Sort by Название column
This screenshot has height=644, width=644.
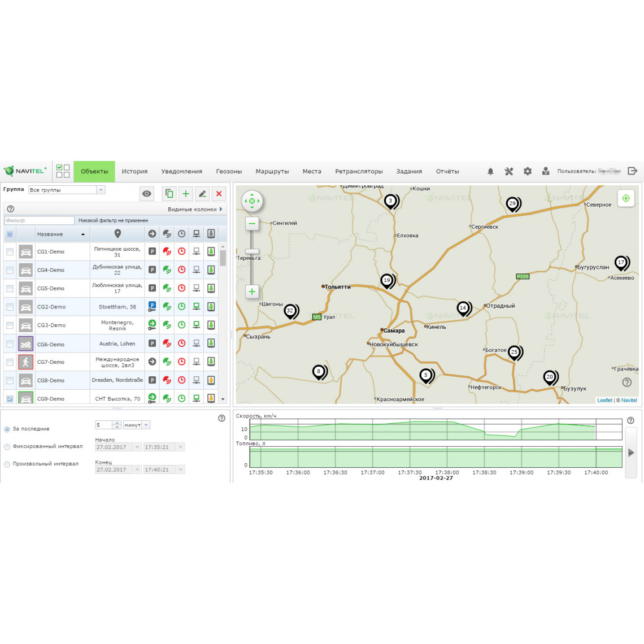tap(63, 234)
